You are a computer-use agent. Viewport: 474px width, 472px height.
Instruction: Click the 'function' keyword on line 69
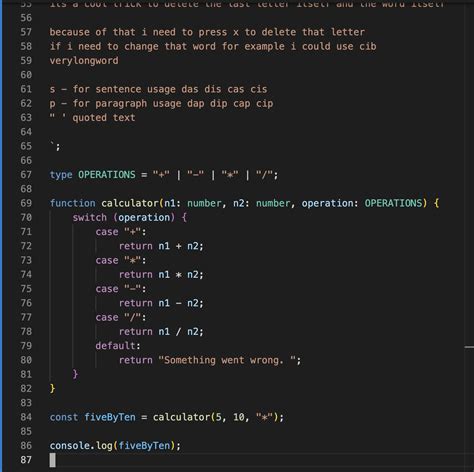pyautogui.click(x=73, y=203)
